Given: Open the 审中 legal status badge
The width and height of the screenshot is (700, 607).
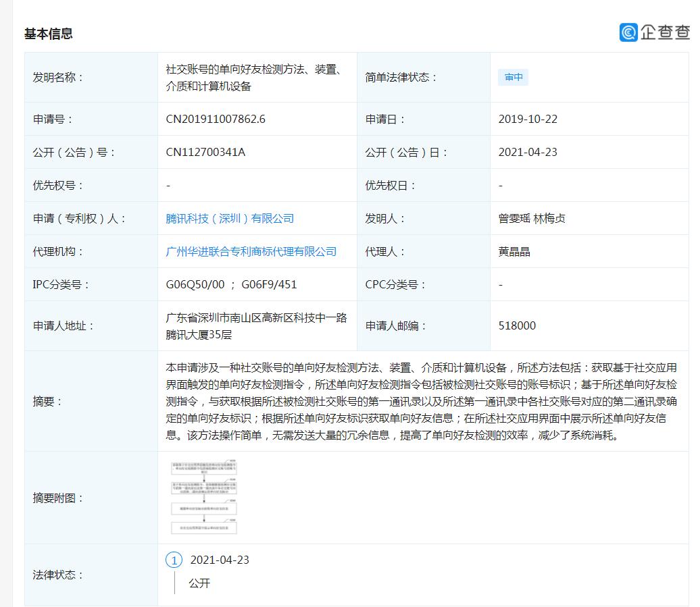Looking at the screenshot, I should click(513, 77).
